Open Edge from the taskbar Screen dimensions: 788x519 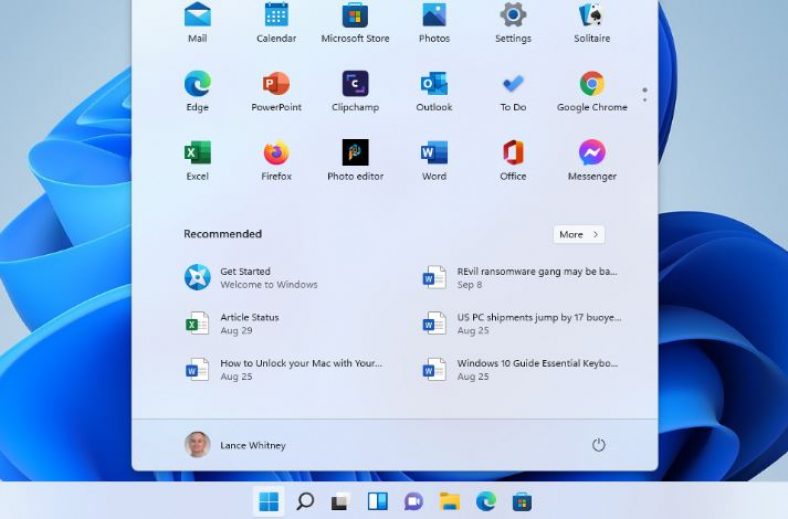click(486, 501)
